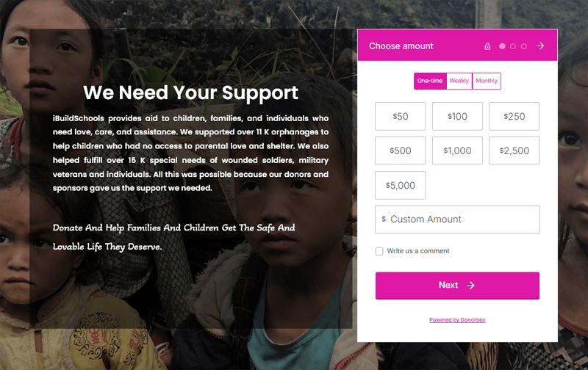Image resolution: width=588 pixels, height=370 pixels.
Task: Click the forward arrow in form header
Action: tap(540, 46)
